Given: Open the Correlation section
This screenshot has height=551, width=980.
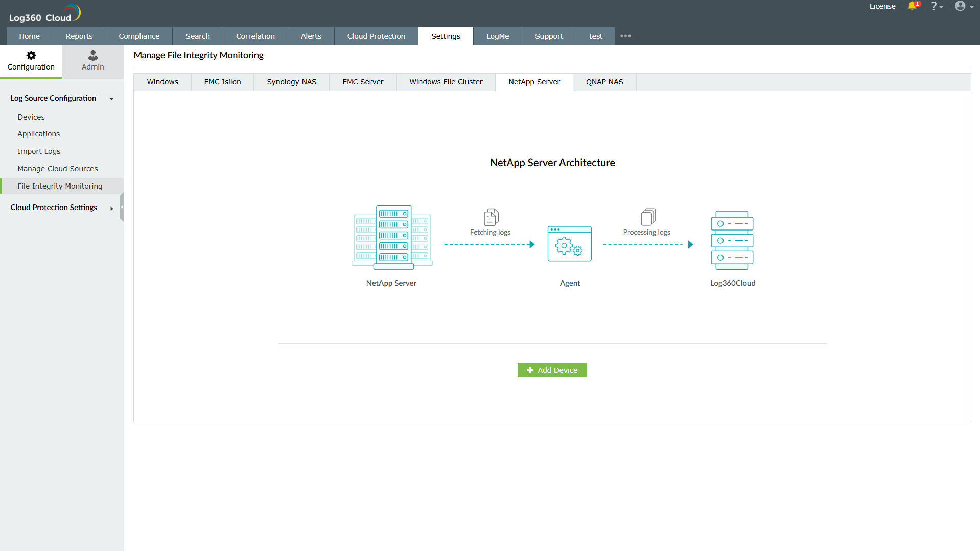Looking at the screenshot, I should (255, 36).
